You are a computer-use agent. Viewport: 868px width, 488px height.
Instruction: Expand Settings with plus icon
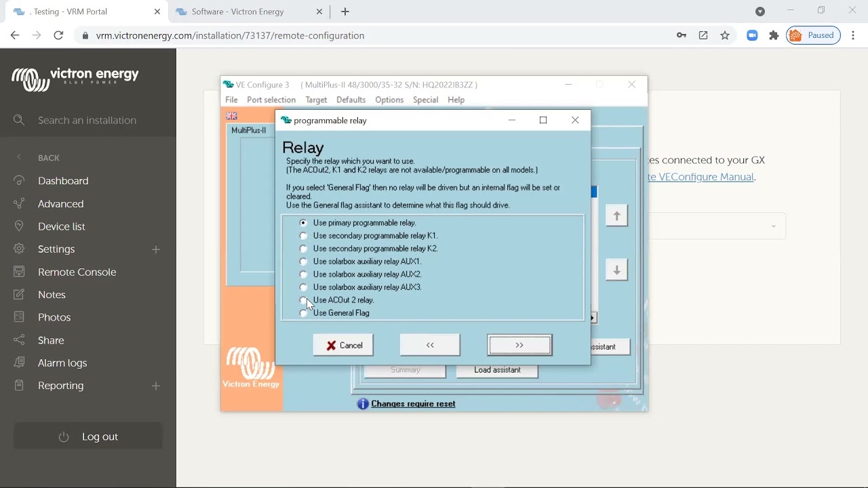pos(156,249)
